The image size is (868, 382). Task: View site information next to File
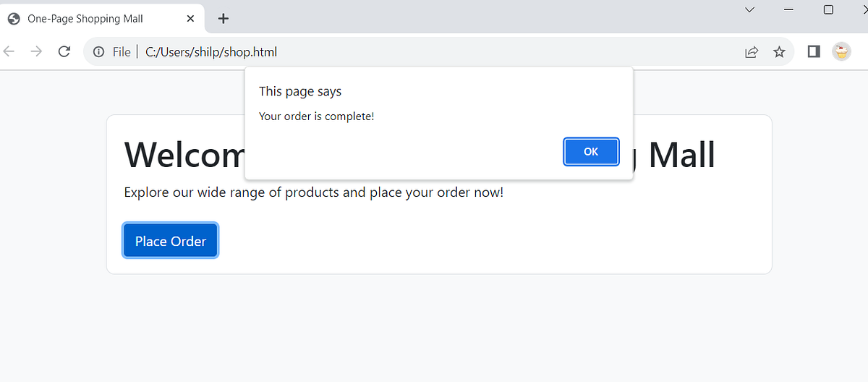coord(99,52)
